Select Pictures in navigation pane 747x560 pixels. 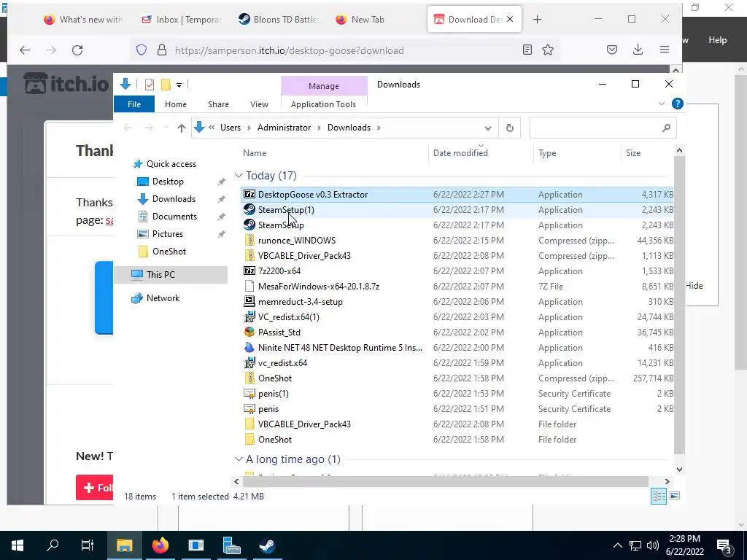click(x=167, y=234)
